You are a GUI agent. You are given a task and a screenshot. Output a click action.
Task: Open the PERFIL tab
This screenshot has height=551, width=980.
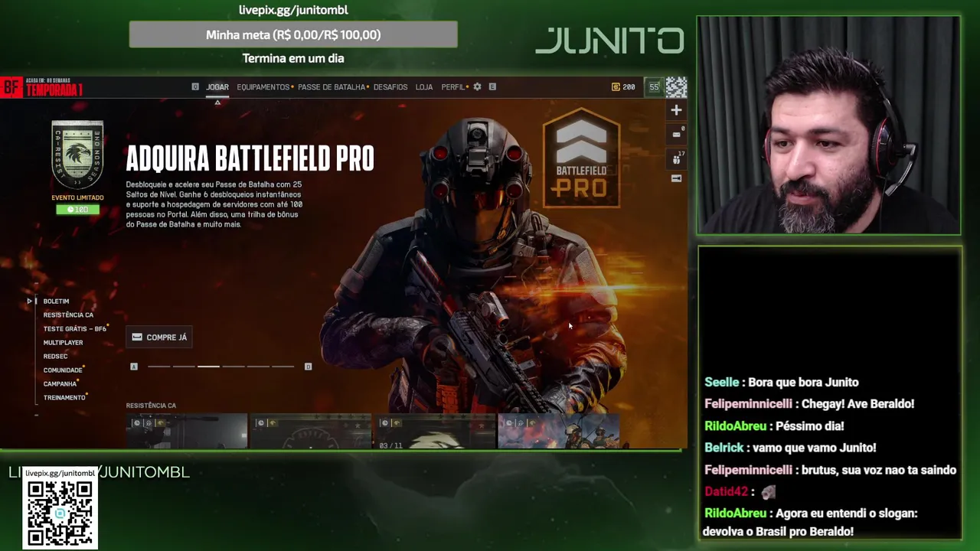(x=452, y=87)
